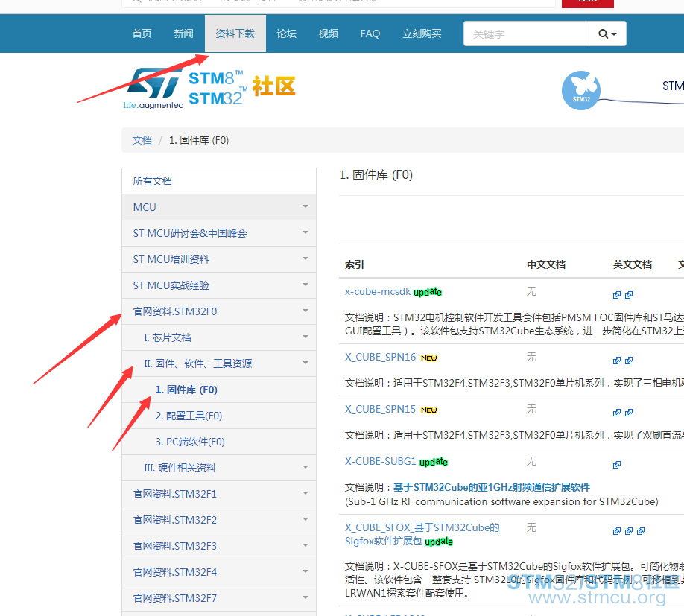Viewport: 684px width, 616px height.
Task: Open 立刻购买 navigation item
Action: point(422,34)
